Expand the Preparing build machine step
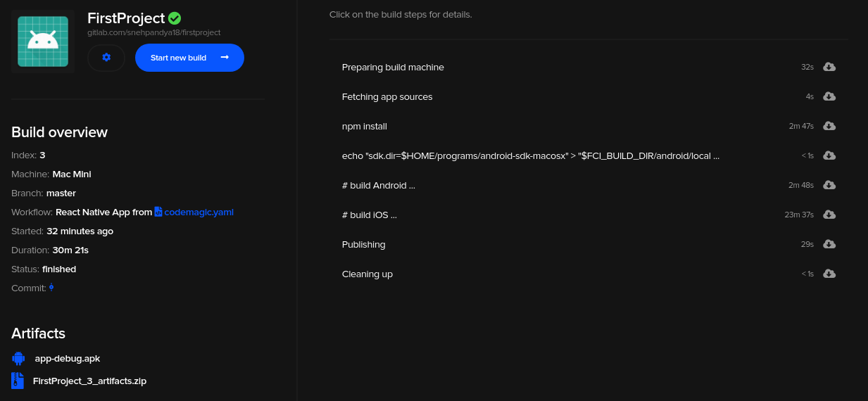Screen dimensions: 868x401 pyautogui.click(x=589, y=67)
